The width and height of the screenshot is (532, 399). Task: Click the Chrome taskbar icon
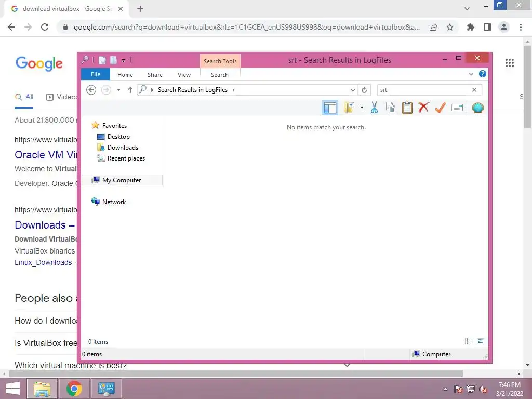[x=74, y=389]
